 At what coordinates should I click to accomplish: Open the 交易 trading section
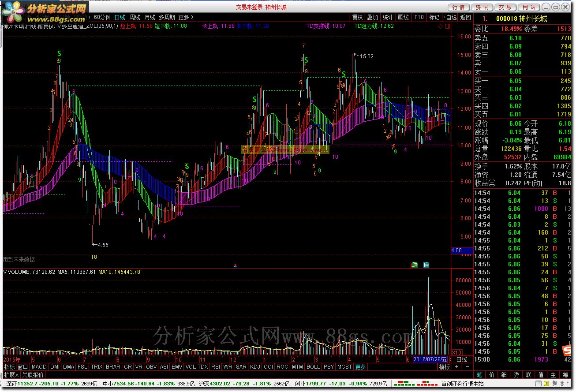tap(505, 7)
